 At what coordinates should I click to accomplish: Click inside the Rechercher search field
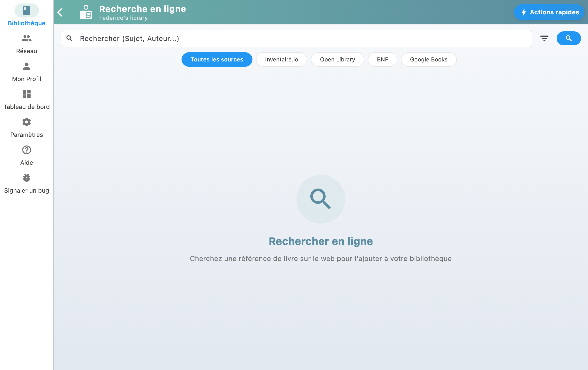coord(244,38)
